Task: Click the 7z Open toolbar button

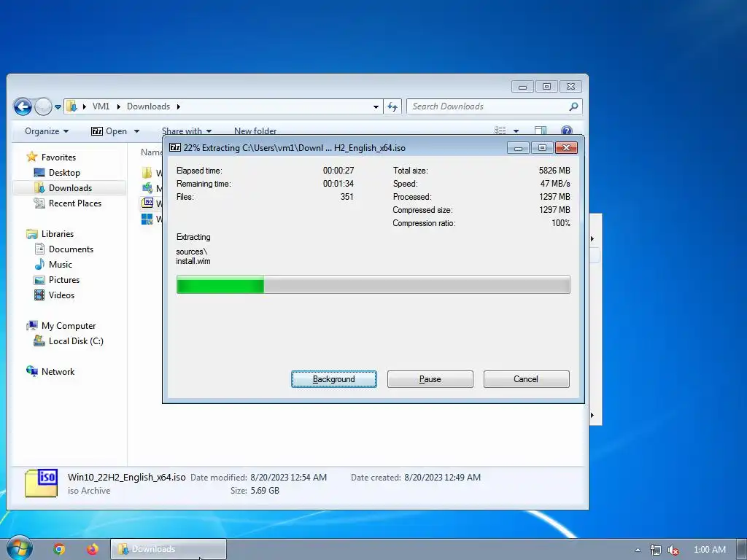Action: 109,131
